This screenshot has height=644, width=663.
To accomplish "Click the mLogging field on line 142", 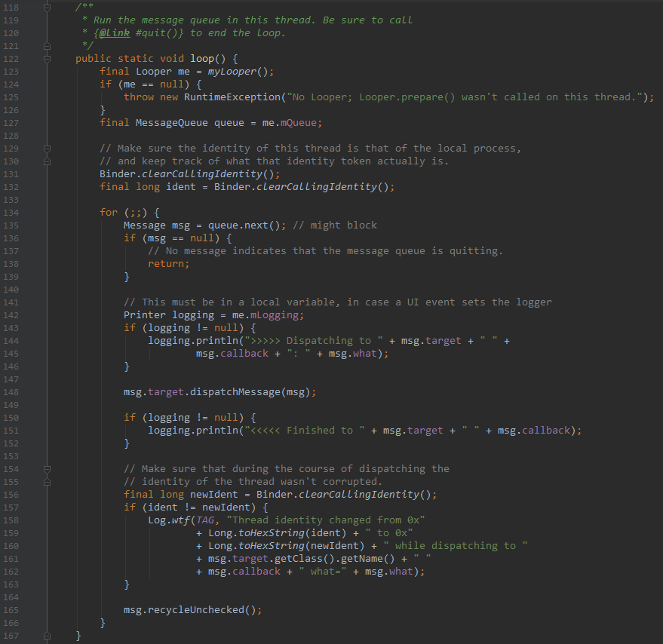I will (274, 314).
